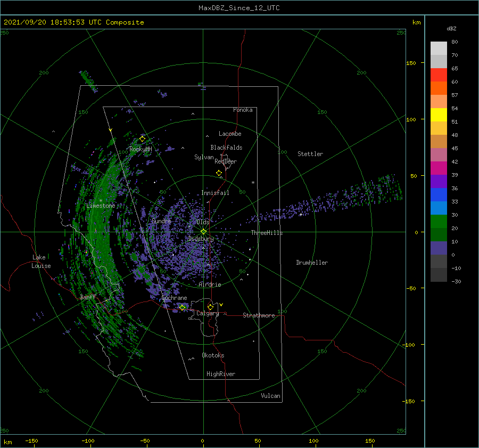Click the white plus marker in east echo band

point(301,214)
